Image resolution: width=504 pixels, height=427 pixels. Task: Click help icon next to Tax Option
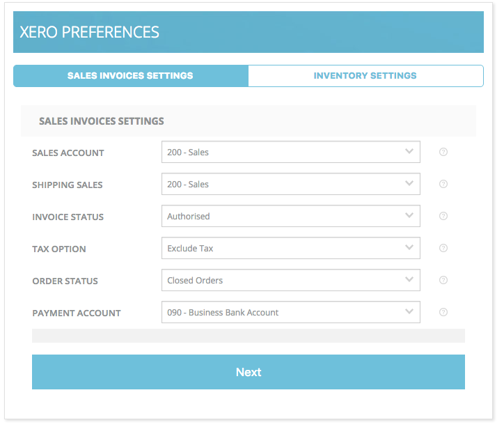tap(443, 248)
